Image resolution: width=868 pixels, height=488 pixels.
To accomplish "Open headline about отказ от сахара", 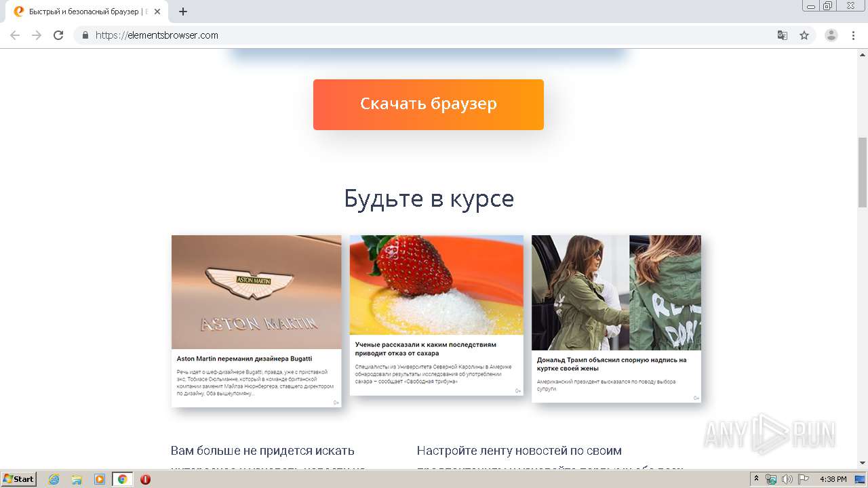I will (426, 349).
